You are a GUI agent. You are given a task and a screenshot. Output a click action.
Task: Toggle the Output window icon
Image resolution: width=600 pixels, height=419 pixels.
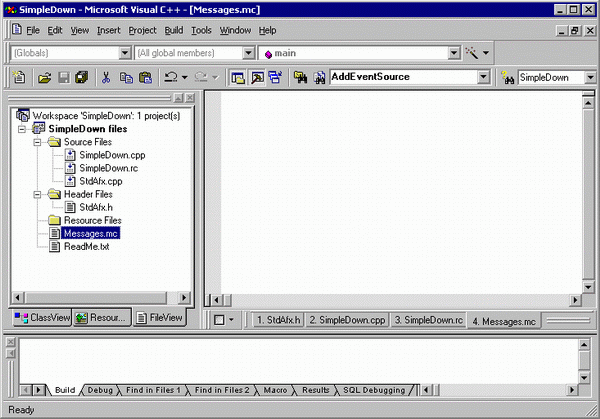257,78
